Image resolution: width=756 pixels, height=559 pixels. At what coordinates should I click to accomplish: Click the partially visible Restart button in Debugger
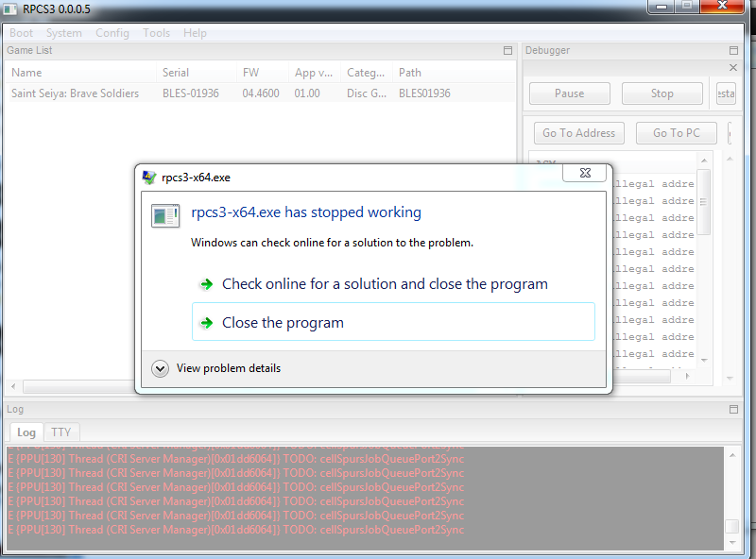726,93
